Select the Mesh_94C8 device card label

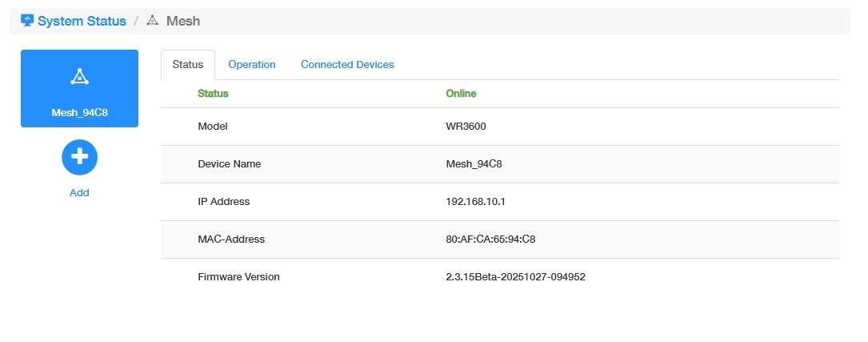(x=79, y=113)
